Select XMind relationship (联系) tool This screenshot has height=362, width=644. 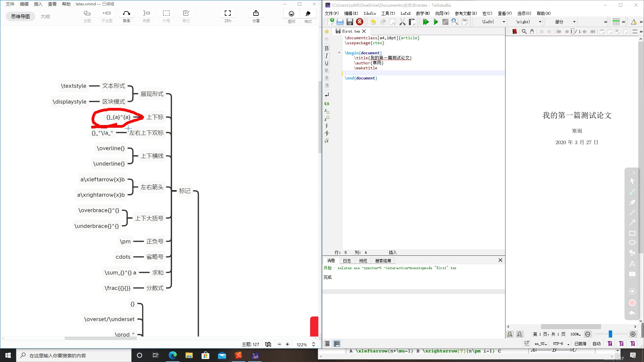126,13
